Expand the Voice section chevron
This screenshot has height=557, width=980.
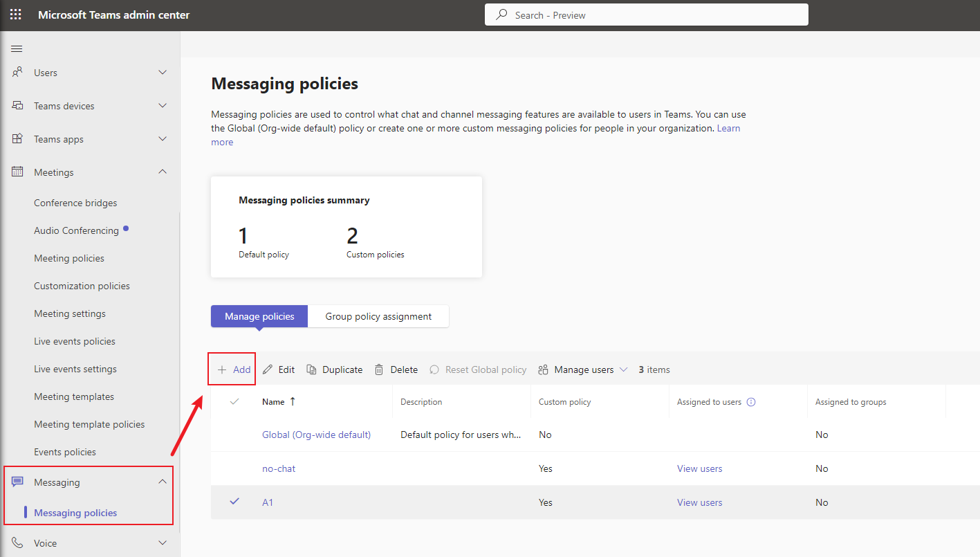(x=163, y=542)
